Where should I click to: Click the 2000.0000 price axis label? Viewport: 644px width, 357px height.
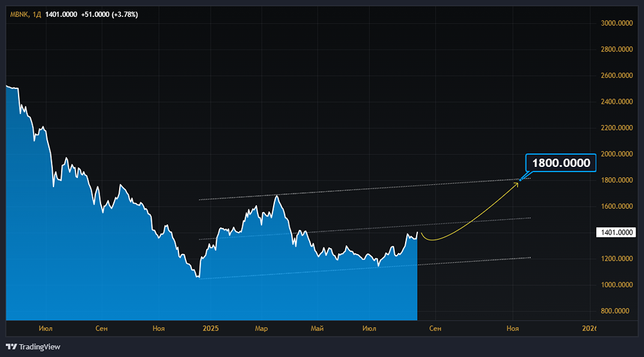[616, 153]
